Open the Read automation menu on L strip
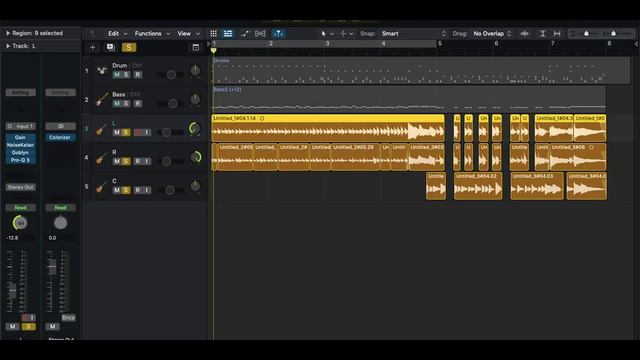 coord(20,208)
